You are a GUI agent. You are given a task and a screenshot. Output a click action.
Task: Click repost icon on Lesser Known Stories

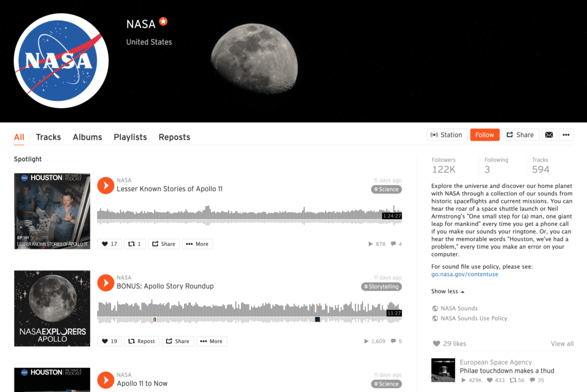pos(135,244)
